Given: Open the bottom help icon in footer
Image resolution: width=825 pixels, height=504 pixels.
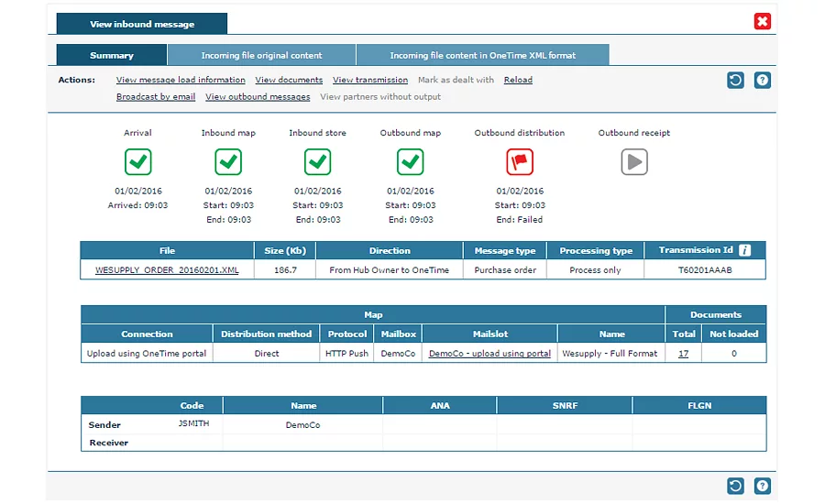Looking at the screenshot, I should coord(763,486).
